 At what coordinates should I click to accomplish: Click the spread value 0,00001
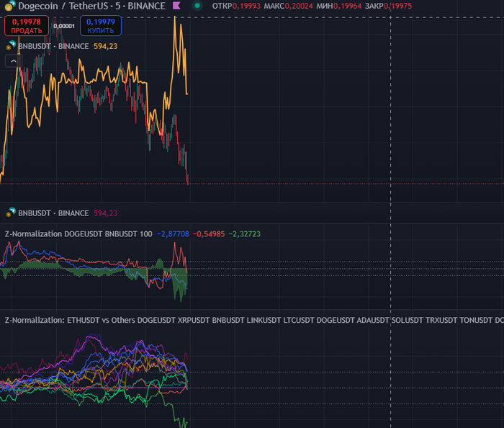click(64, 26)
